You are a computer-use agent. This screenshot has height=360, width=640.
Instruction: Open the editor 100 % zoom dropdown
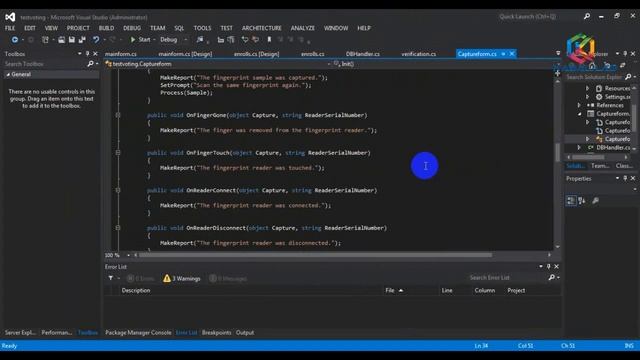[128, 255]
